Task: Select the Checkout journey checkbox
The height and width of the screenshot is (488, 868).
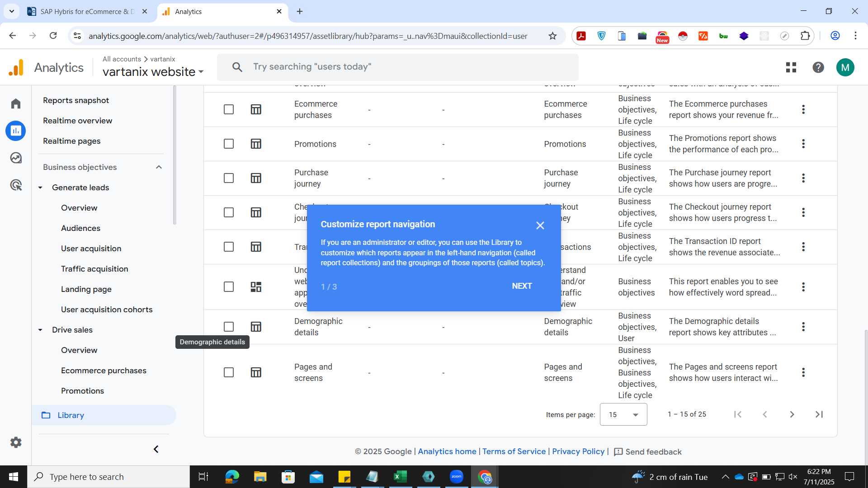Action: [229, 212]
